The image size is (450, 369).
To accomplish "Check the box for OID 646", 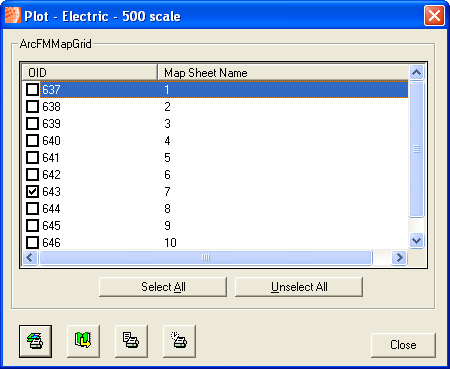I will click(32, 242).
